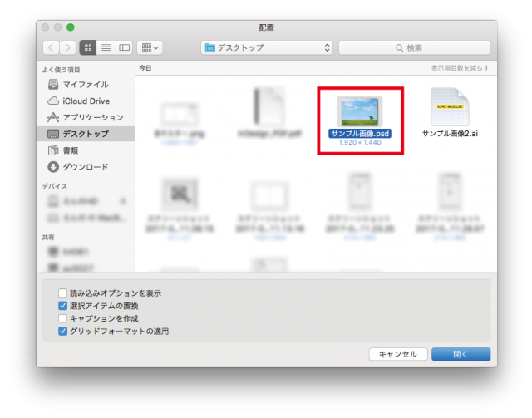Click the 開く button
The image size is (532, 418).
pos(461,354)
